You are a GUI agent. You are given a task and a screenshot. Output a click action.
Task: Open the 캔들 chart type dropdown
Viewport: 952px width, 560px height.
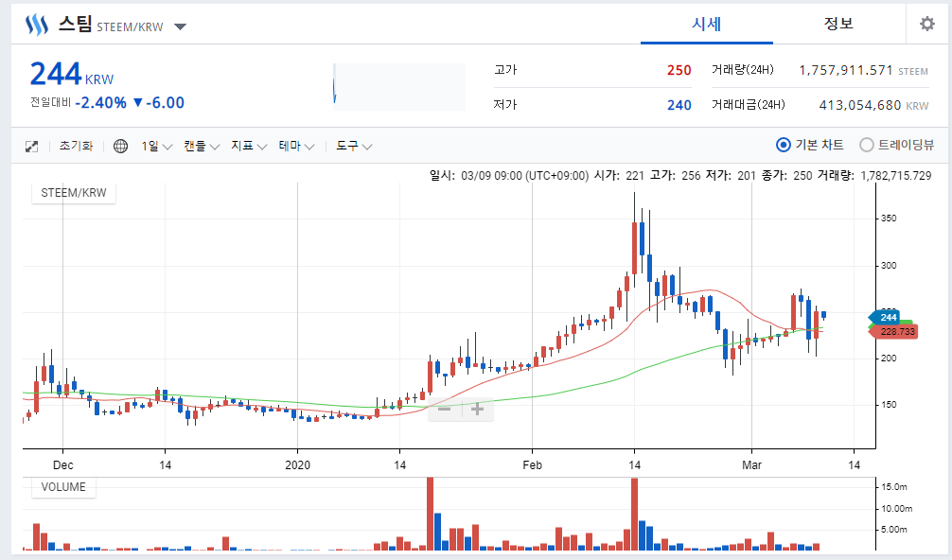tap(202, 147)
